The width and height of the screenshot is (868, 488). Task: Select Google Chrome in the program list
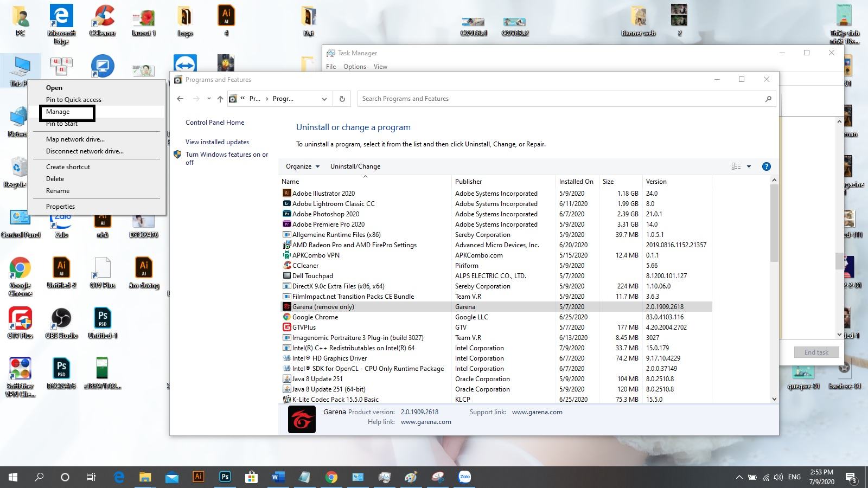[315, 317]
